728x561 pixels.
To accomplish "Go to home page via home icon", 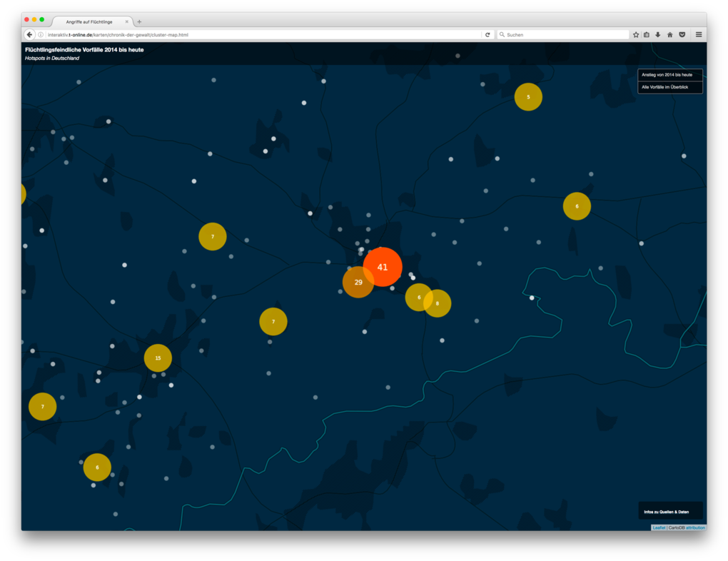I will [669, 34].
